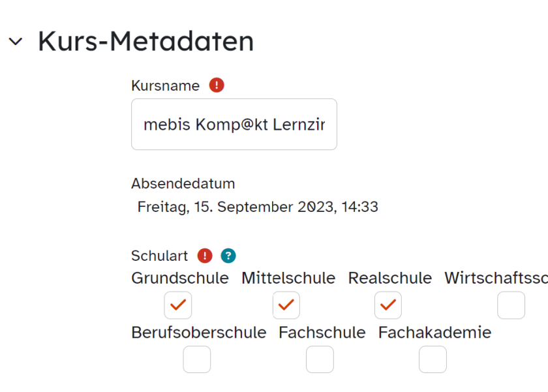Click the red required icon beside Schulart
The width and height of the screenshot is (548, 392).
[205, 256]
